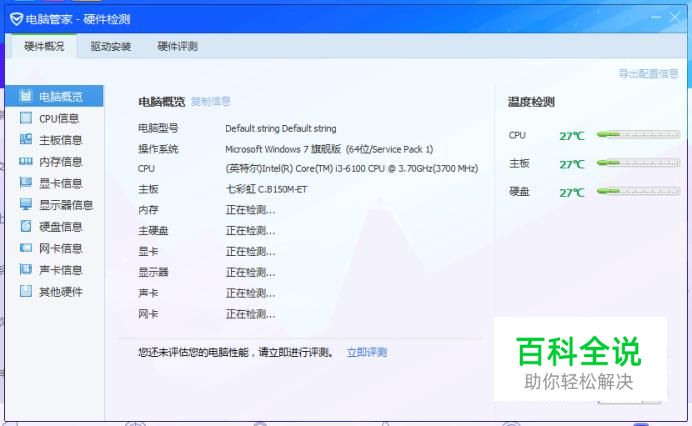692x426 pixels.
Task: Select 显卡信息 label in sidebar
Action: (61, 183)
